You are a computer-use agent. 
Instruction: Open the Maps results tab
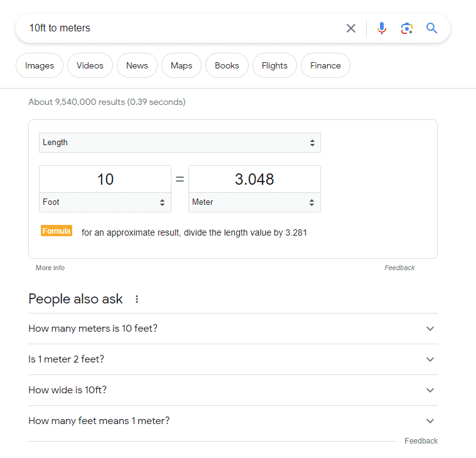181,65
